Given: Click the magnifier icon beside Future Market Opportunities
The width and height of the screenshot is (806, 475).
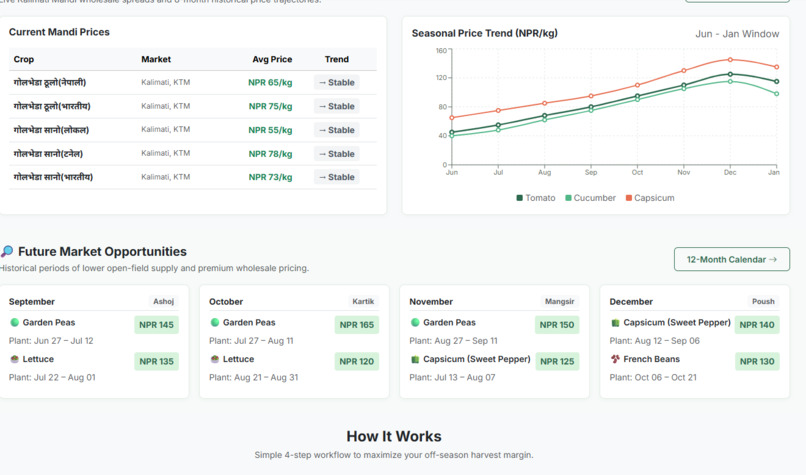Looking at the screenshot, I should pyautogui.click(x=7, y=251).
